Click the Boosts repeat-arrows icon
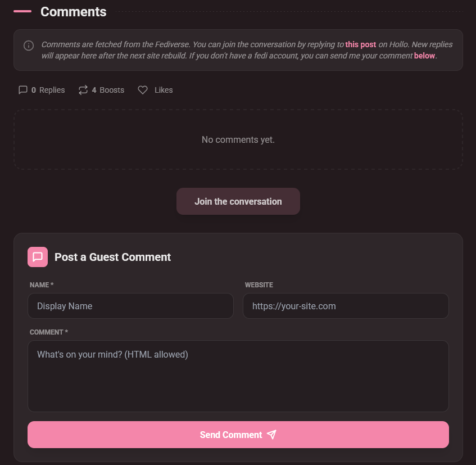 pos(83,90)
